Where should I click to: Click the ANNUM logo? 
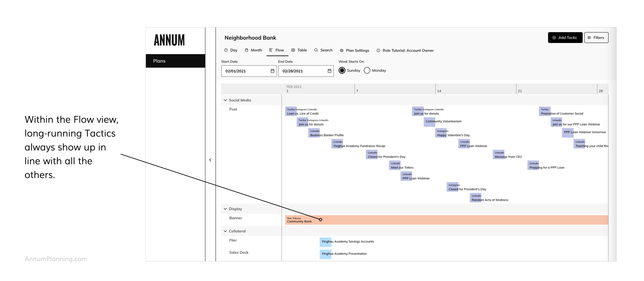click(169, 40)
